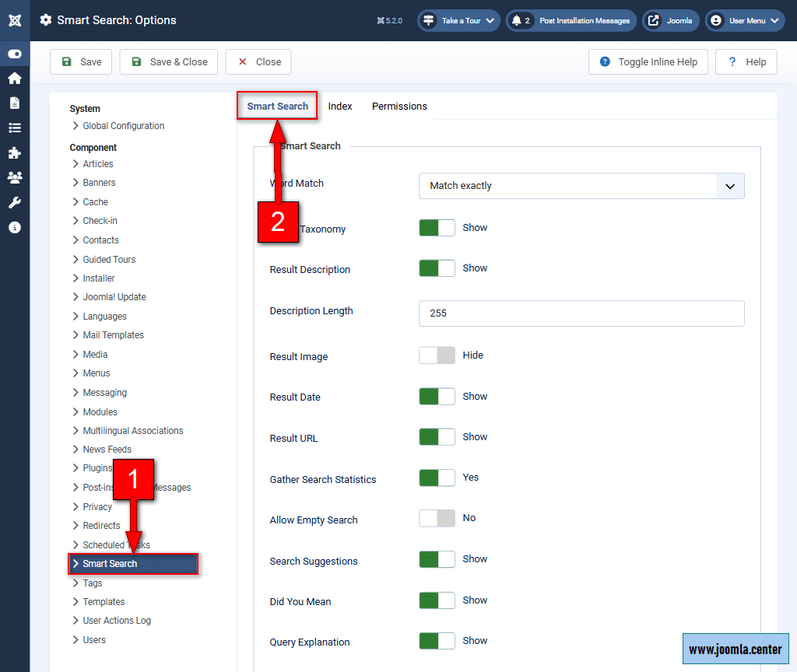
Task: Select Smart Search in the component list
Action: [x=133, y=564]
